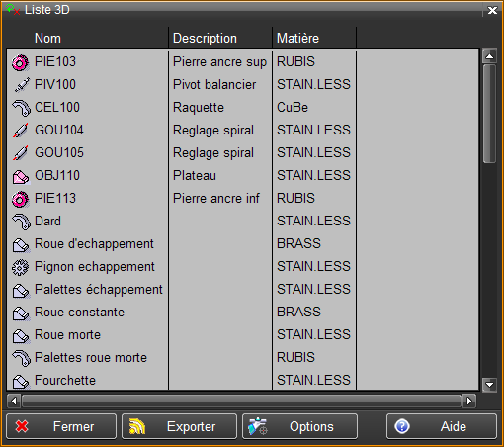Screen dimensions: 504x447
Task: Close the list with the Fermer button
Action: point(61,426)
